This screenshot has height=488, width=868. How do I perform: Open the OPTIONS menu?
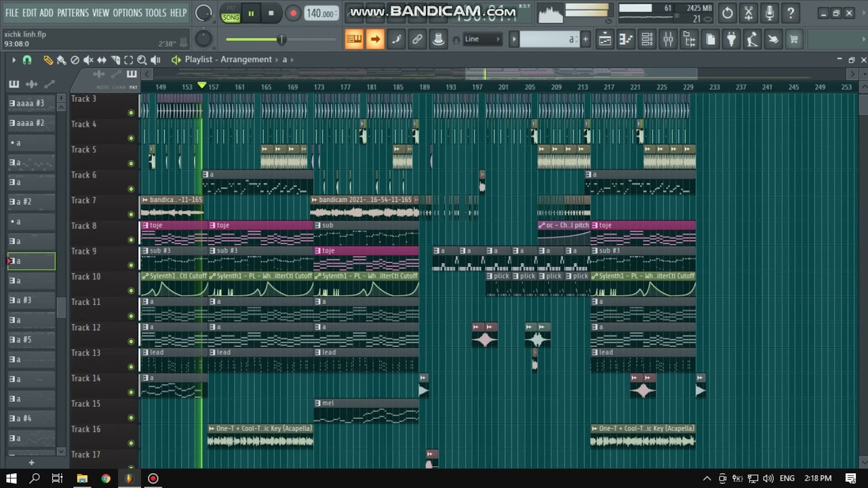tap(127, 13)
